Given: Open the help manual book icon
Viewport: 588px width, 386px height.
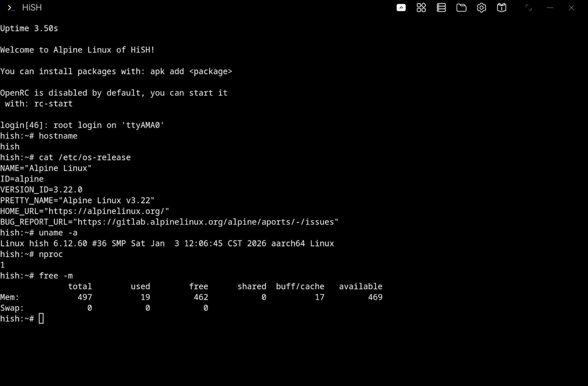Looking at the screenshot, I should (x=501, y=7).
